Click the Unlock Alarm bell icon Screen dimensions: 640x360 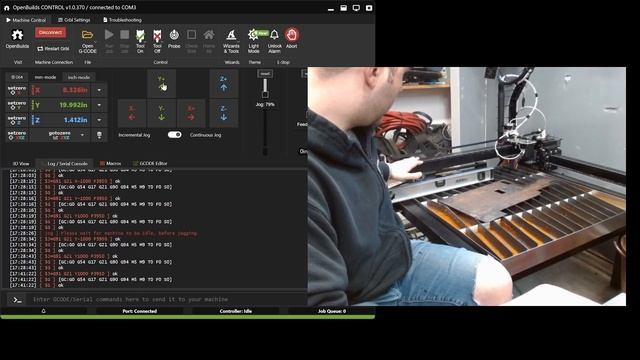pos(274,35)
